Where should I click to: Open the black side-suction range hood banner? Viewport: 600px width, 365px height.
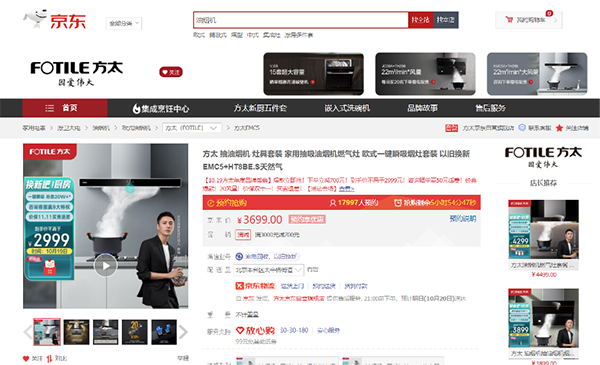click(x=425, y=74)
